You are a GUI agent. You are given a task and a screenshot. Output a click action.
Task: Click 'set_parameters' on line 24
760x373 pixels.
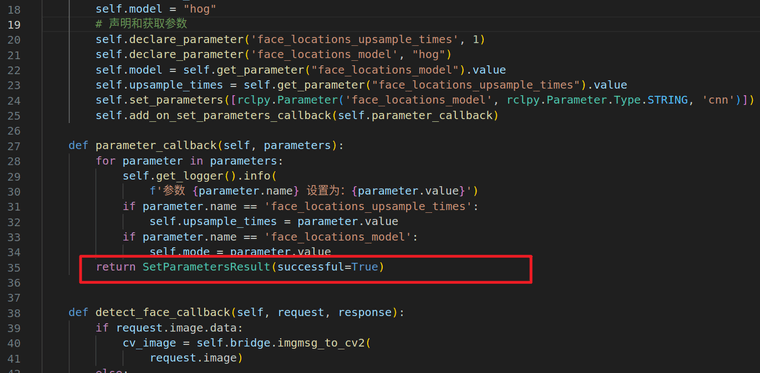[x=175, y=100]
